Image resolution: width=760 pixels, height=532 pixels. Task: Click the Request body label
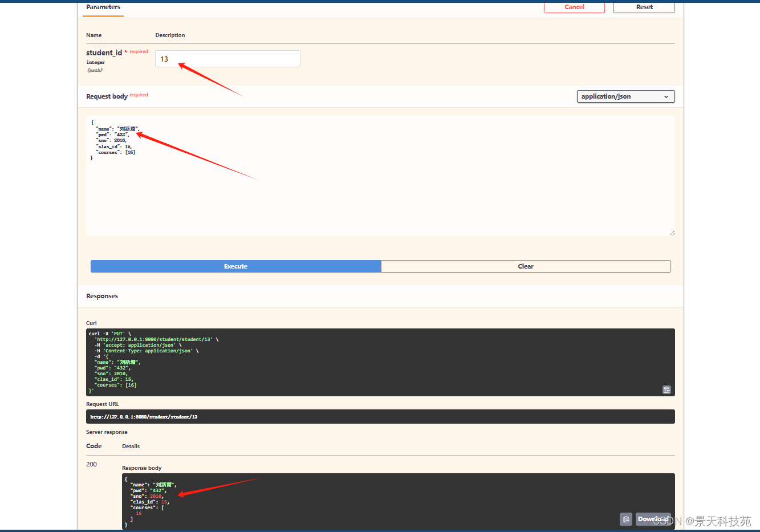[107, 96]
